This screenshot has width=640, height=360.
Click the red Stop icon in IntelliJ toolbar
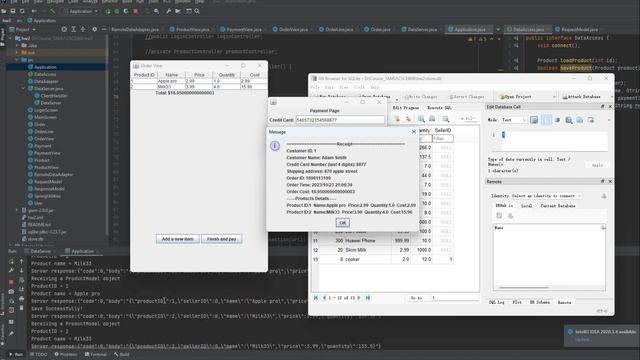point(136,11)
